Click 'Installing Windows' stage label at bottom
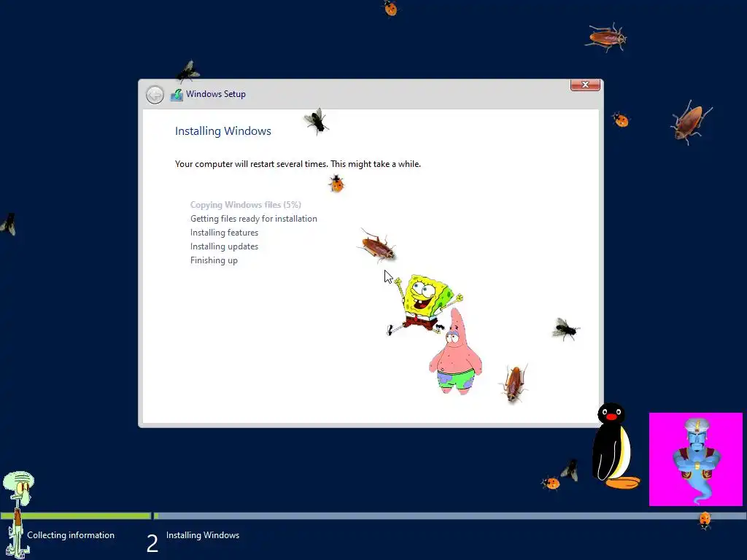 (203, 535)
